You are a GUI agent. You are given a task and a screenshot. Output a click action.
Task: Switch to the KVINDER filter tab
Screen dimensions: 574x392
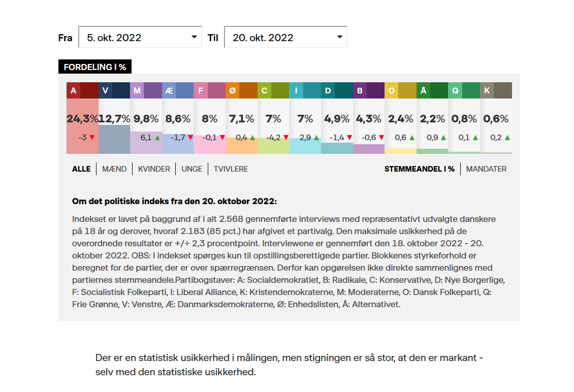click(154, 169)
